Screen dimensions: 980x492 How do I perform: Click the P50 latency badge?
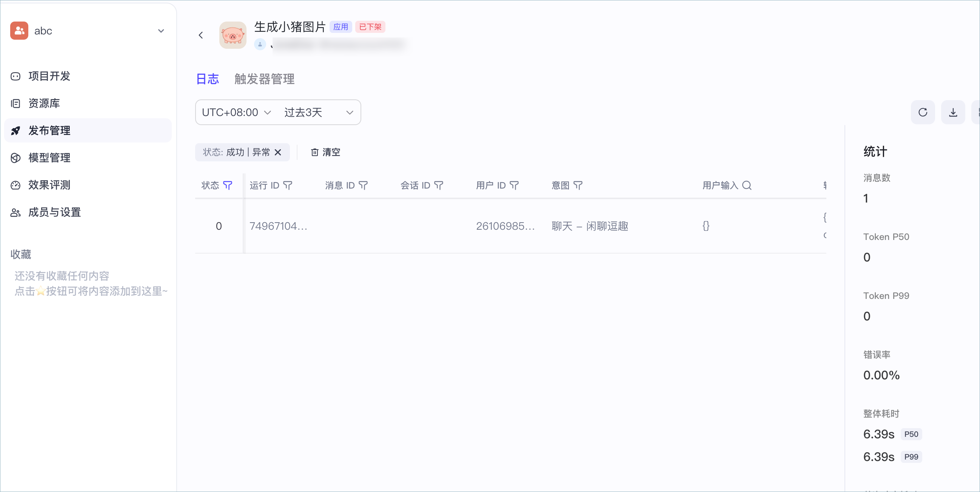(x=911, y=434)
